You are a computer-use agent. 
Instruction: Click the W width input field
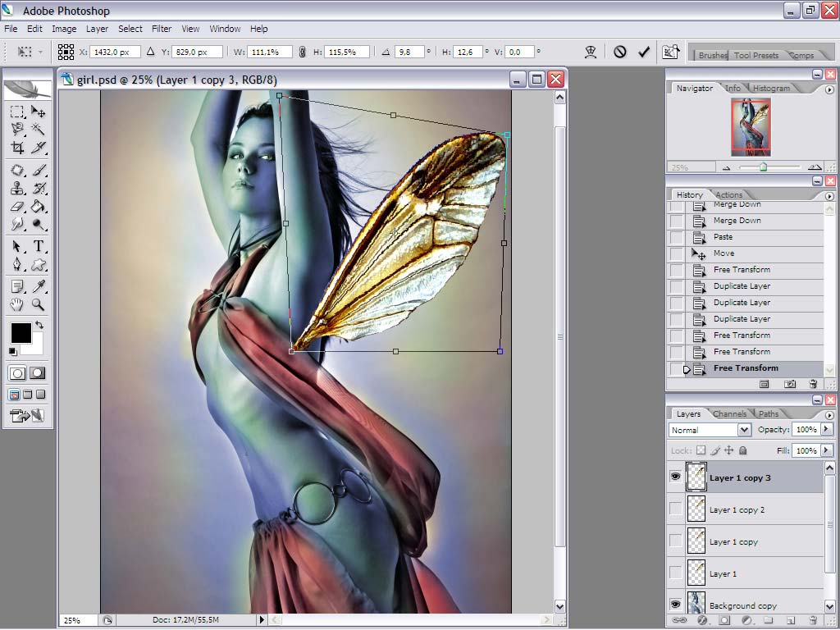click(x=270, y=52)
